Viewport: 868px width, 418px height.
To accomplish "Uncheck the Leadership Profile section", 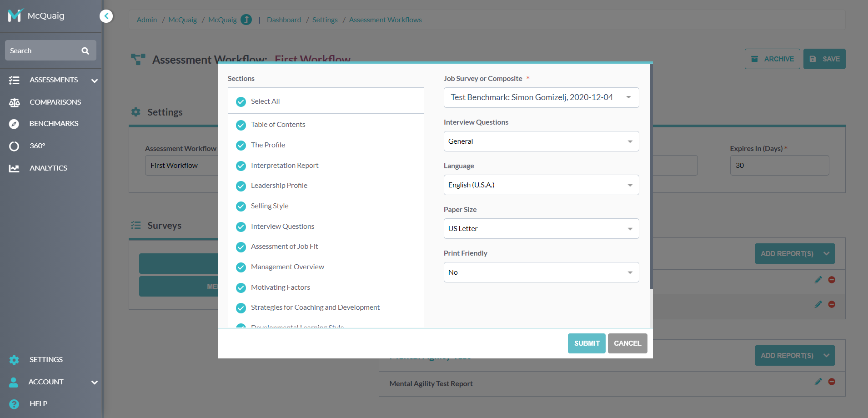I will [x=241, y=186].
